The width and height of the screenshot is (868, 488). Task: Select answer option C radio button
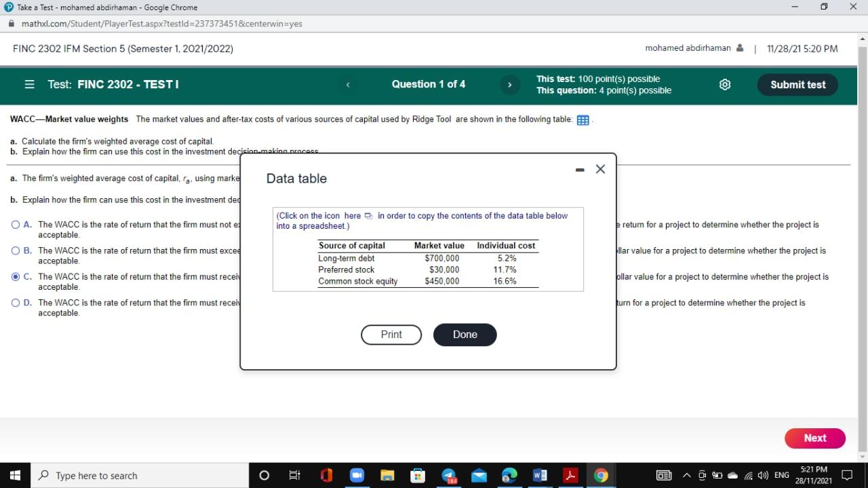tap(16, 277)
